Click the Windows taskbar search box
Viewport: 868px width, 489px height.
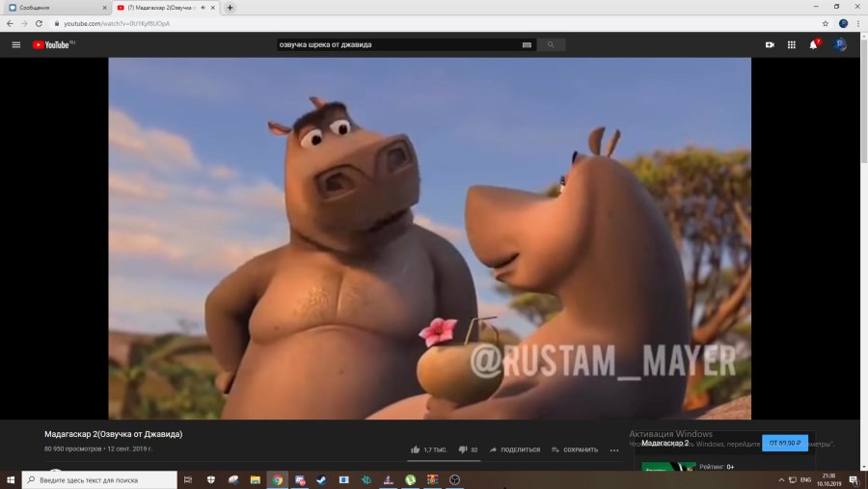coord(99,479)
